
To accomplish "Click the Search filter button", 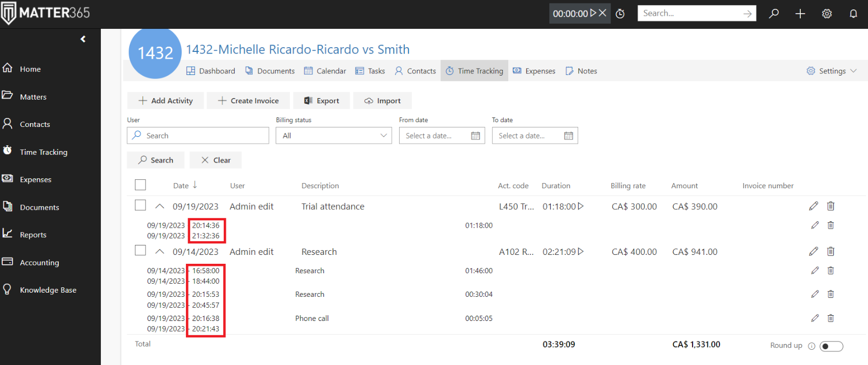I will (155, 160).
